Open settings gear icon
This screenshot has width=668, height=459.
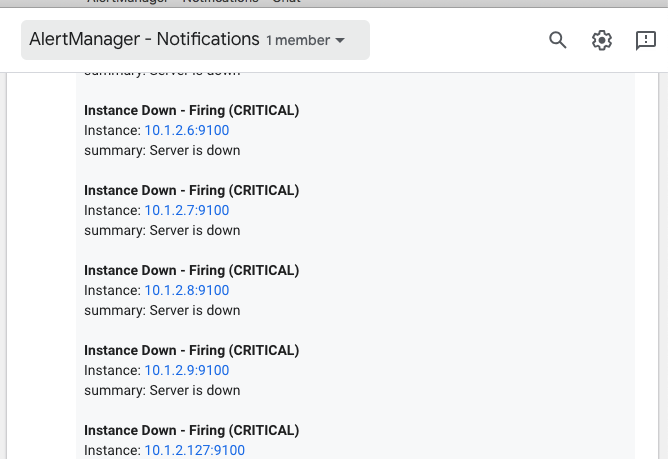click(x=602, y=40)
